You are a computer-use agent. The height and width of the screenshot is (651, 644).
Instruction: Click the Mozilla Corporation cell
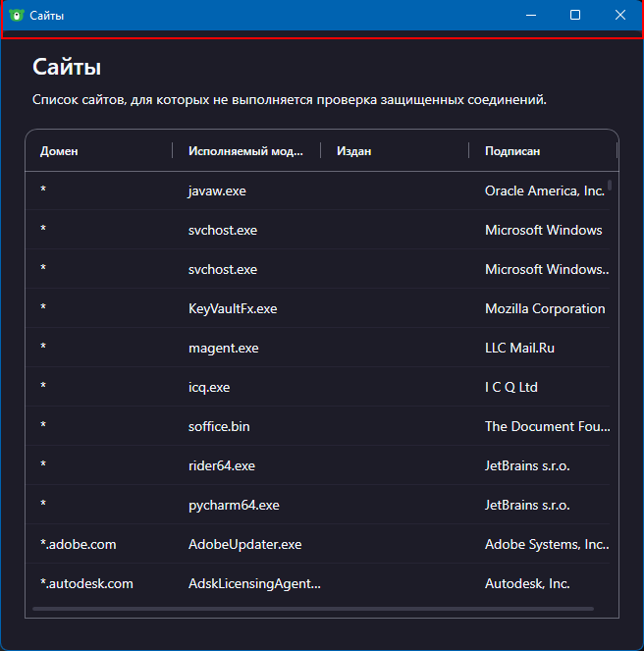[x=545, y=309]
